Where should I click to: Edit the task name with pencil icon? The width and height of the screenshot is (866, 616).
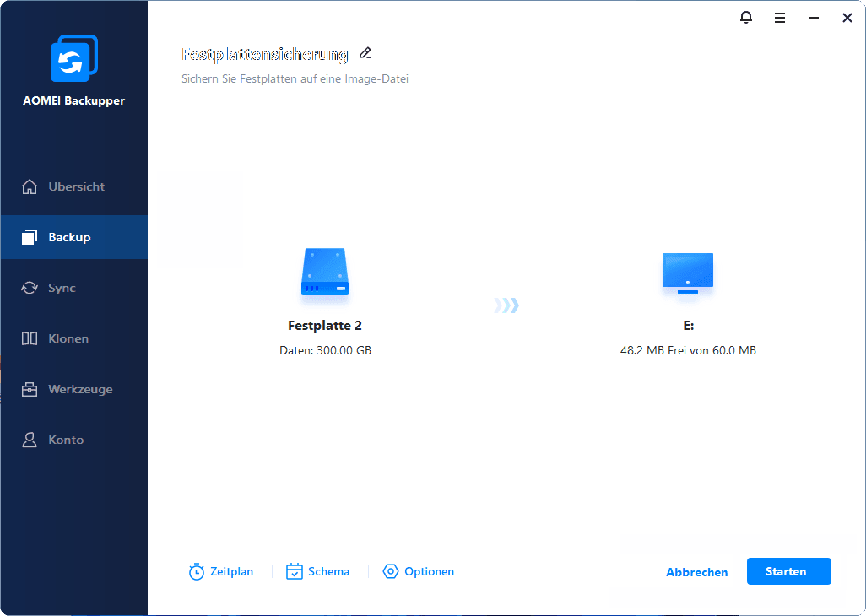click(x=365, y=53)
